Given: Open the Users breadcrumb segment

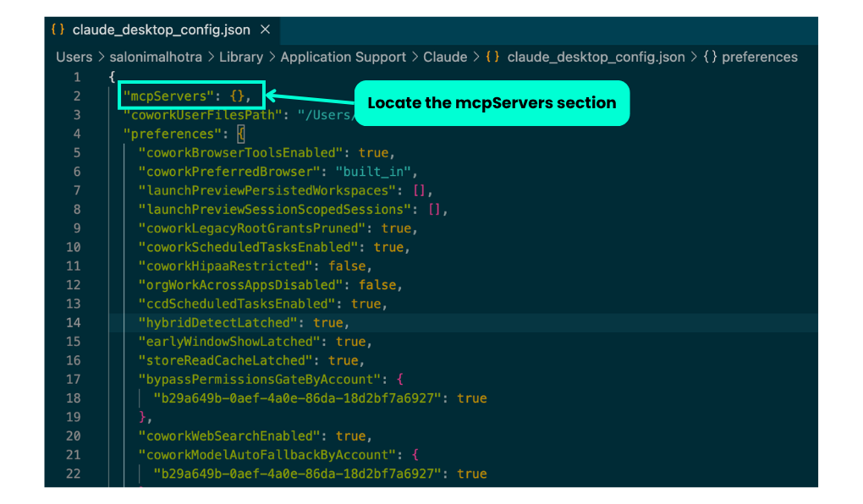Looking at the screenshot, I should point(74,58).
